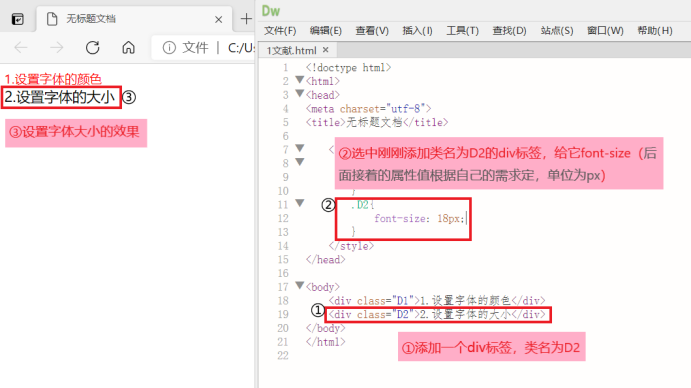Select the 无标题文档 browser tab
This screenshot has height=388, width=691.
coord(134,19)
